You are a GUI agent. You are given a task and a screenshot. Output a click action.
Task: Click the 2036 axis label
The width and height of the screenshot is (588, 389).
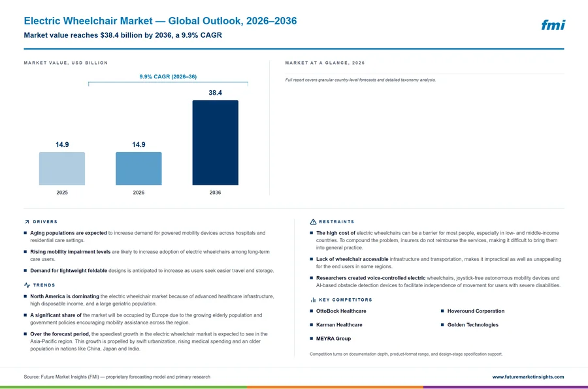(215, 193)
